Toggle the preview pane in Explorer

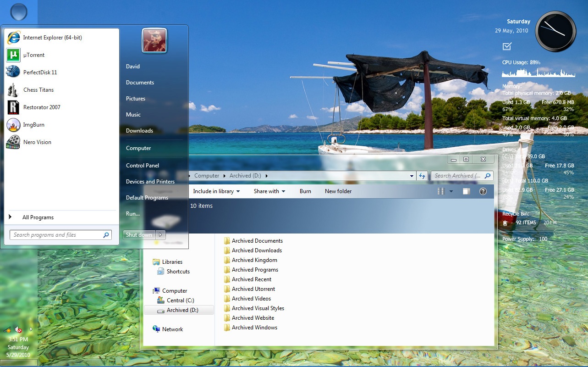point(466,191)
